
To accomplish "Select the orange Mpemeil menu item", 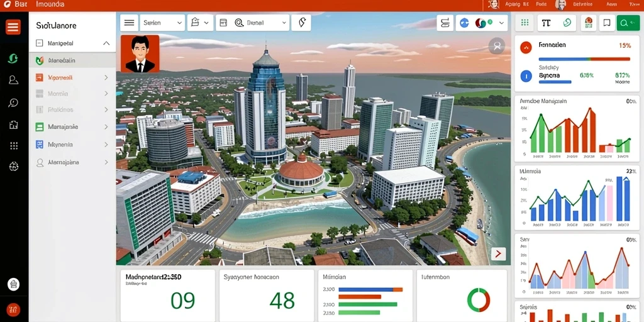I will pos(72,77).
